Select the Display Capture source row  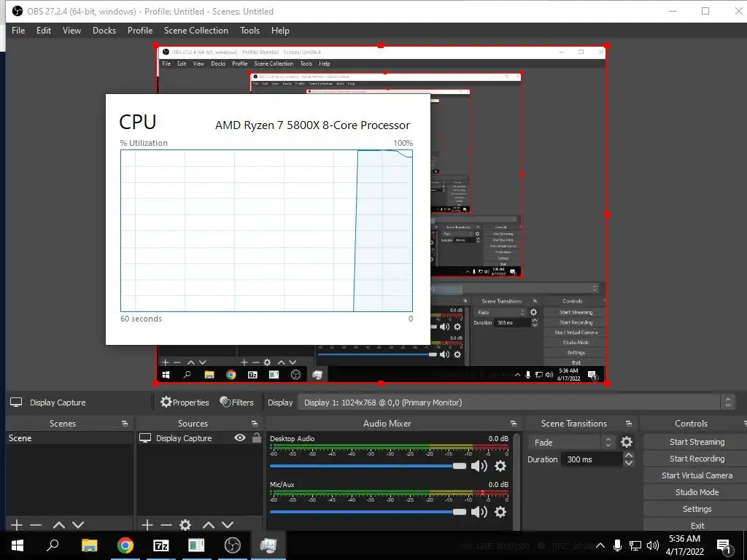click(199, 438)
